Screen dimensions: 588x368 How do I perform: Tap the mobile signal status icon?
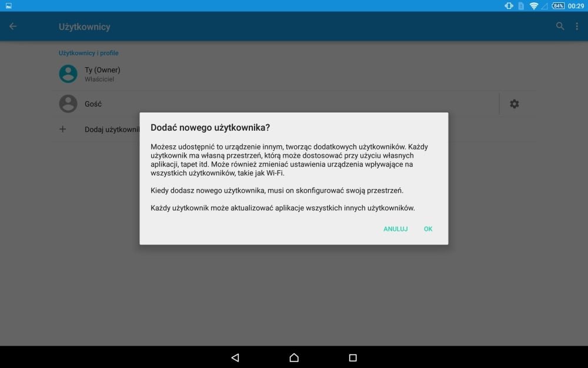coord(544,6)
